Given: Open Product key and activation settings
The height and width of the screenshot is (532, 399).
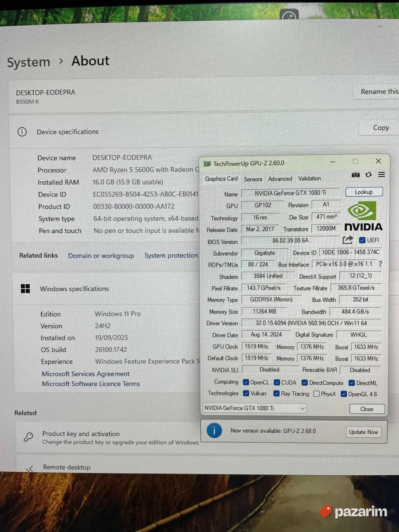Looking at the screenshot, I should click(x=108, y=438).
